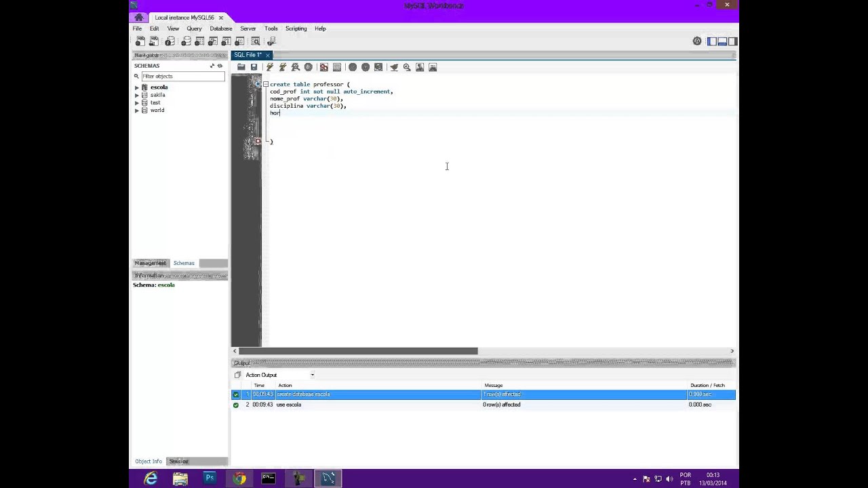Toggle word wrapping in the editor
Viewport: 868px width, 488px height.
[x=433, y=67]
